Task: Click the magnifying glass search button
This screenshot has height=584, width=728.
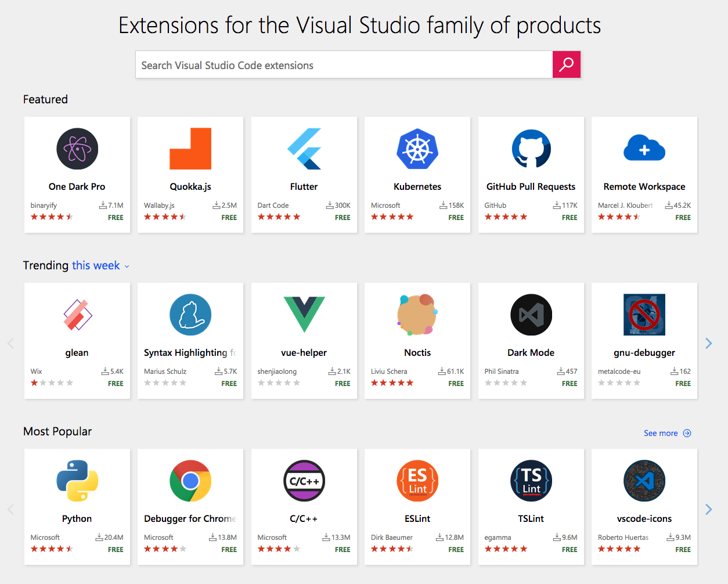Action: coord(566,64)
